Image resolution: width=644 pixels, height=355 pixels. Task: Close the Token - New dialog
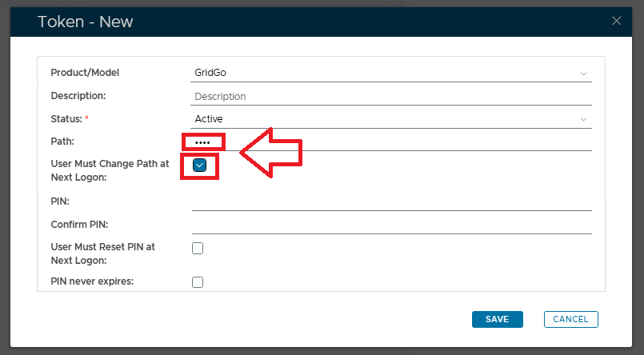(x=616, y=21)
